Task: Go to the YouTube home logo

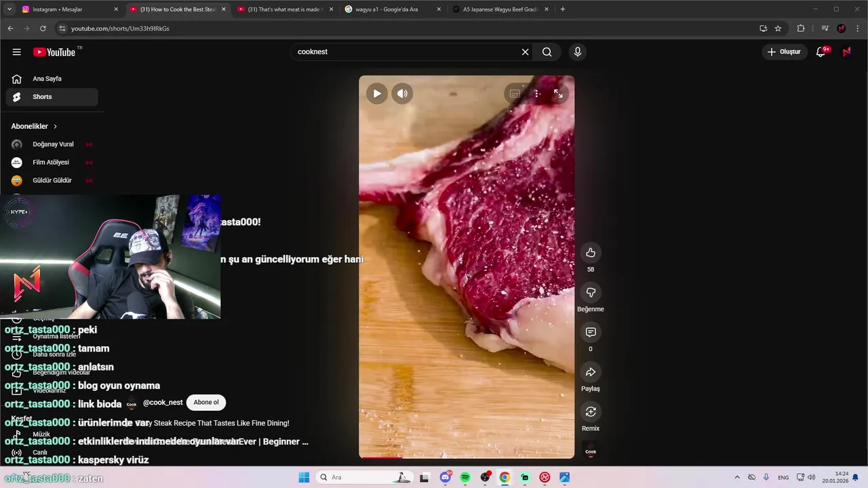Action: point(54,52)
